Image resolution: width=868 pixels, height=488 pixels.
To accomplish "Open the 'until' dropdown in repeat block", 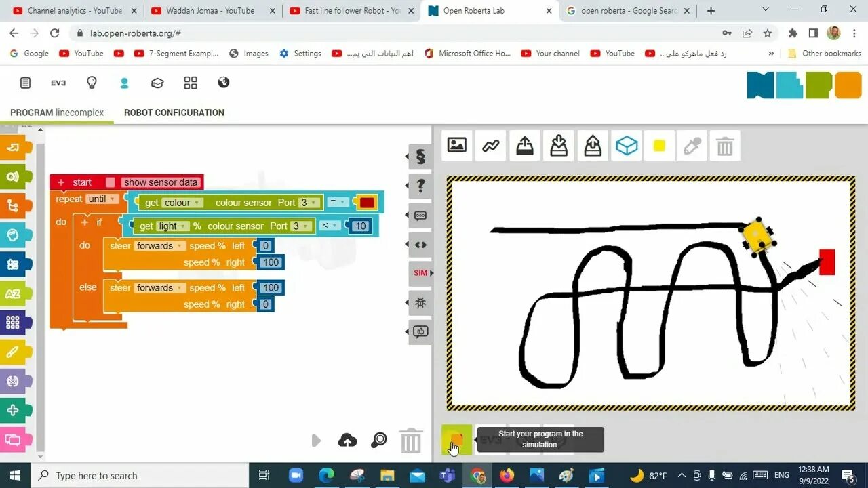I will pyautogui.click(x=102, y=199).
